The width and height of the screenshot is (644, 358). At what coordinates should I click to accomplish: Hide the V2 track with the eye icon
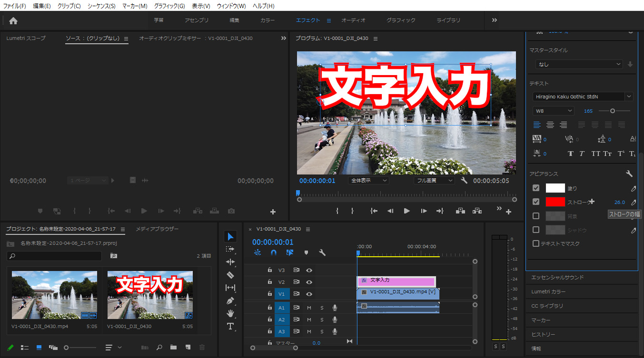pos(309,282)
